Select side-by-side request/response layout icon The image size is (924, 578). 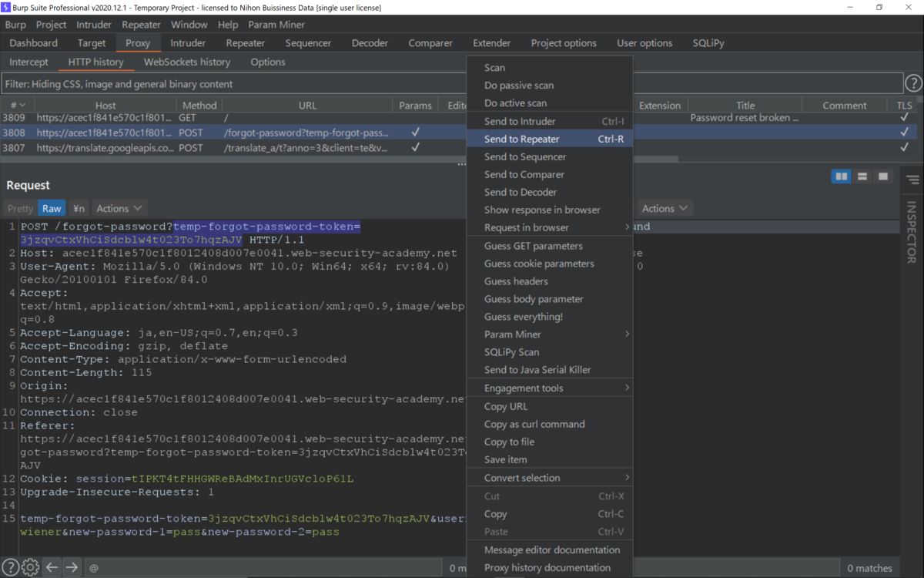(842, 177)
